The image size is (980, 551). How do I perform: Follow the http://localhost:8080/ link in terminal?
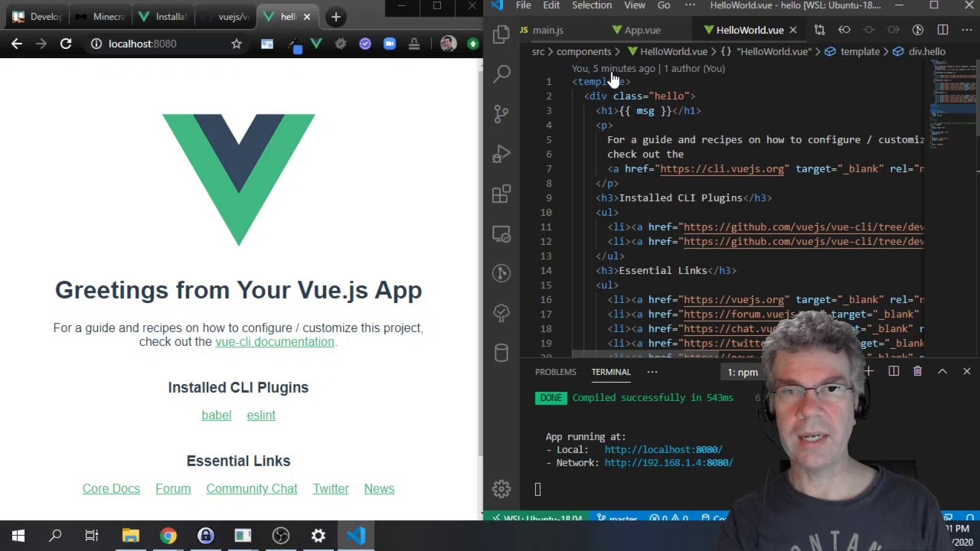[663, 449]
